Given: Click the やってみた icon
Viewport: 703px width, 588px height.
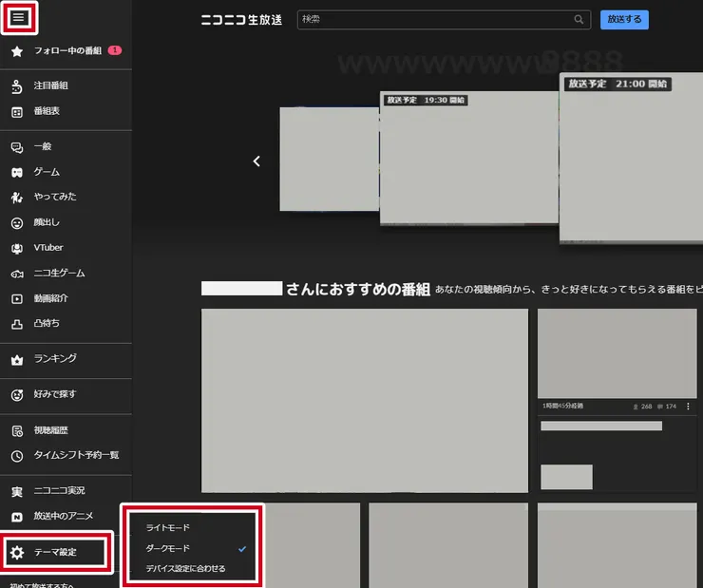Looking at the screenshot, I should 17,198.
